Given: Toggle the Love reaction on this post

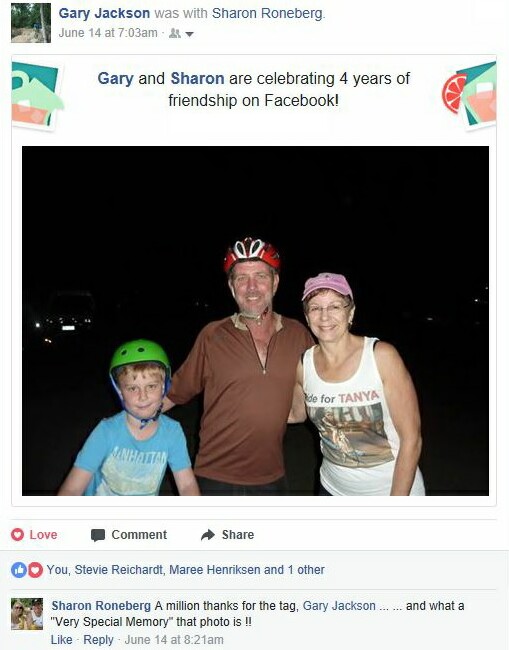Looking at the screenshot, I should [x=34, y=535].
